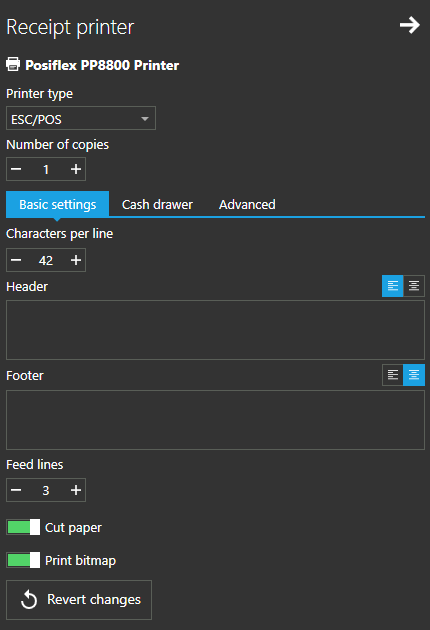Set Footer alignment to center

(414, 375)
